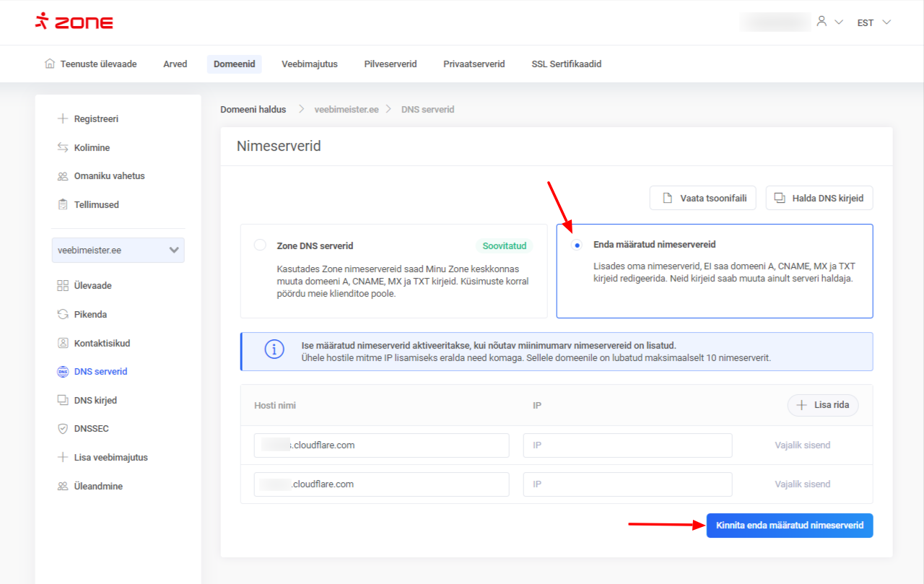Click the Pikenda renew icon
The image size is (924, 584).
tap(62, 314)
